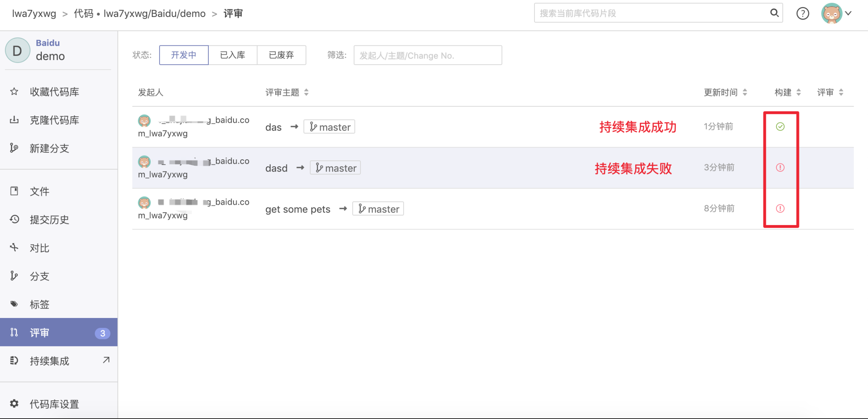The width and height of the screenshot is (868, 419).
Task: Click submitter avatar in get some pets row
Action: tap(144, 202)
